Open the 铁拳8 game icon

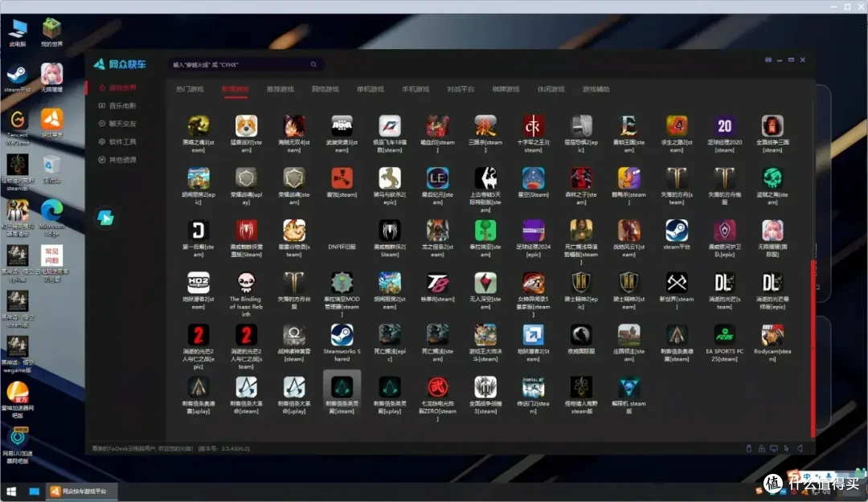pyautogui.click(x=437, y=282)
